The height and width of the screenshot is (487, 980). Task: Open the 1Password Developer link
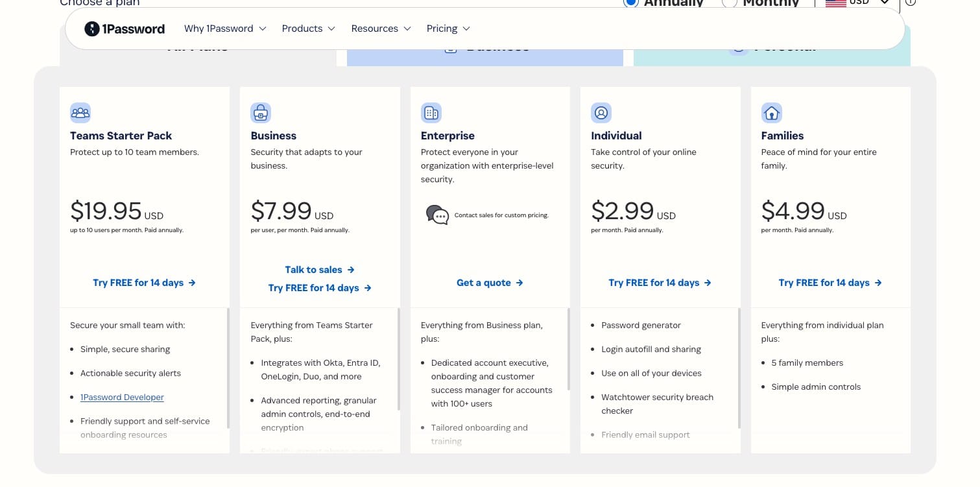(122, 397)
